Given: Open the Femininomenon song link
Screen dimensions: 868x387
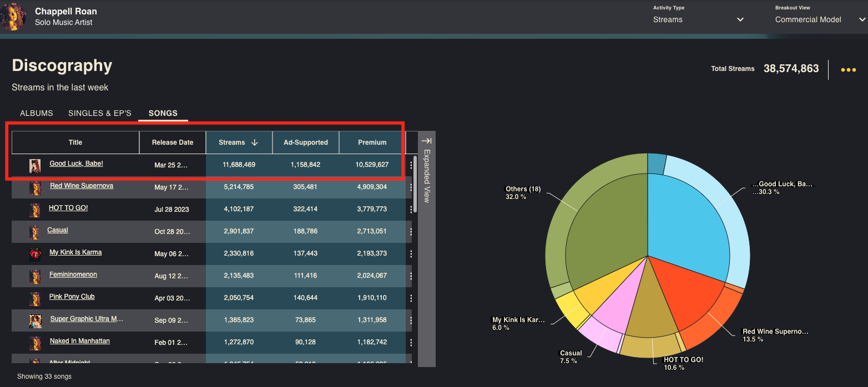Looking at the screenshot, I should (73, 274).
